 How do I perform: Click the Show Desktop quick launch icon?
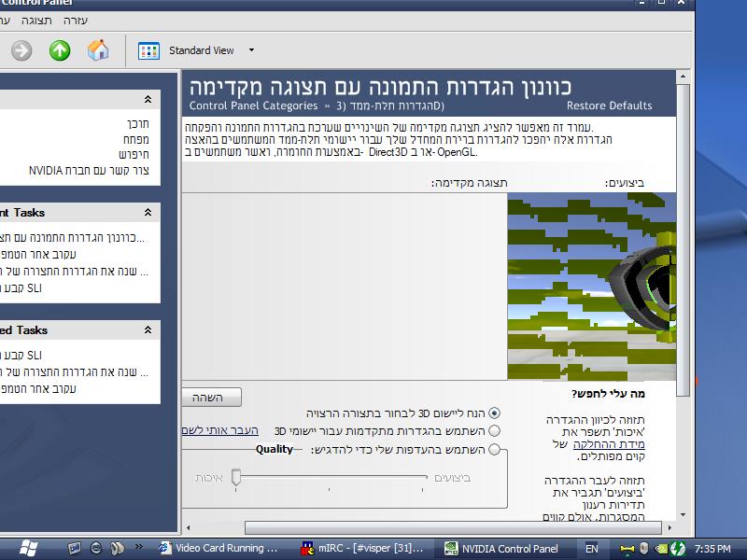[75, 549]
